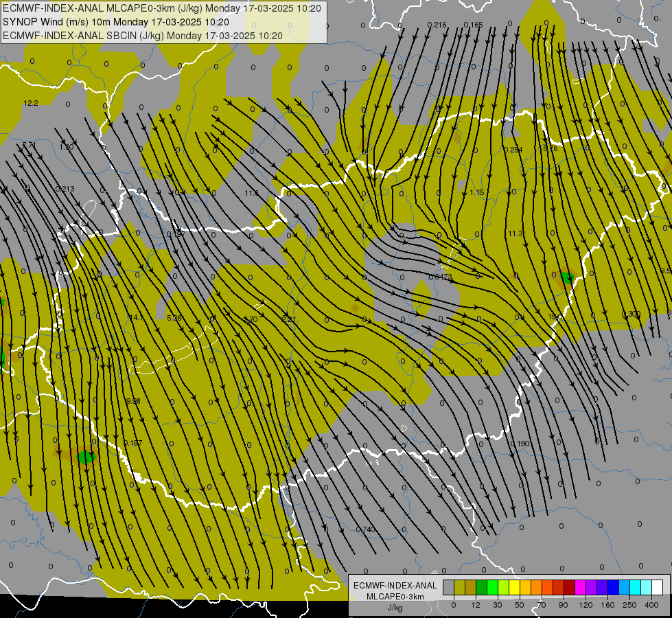Click the map value 2.21

click(x=289, y=319)
